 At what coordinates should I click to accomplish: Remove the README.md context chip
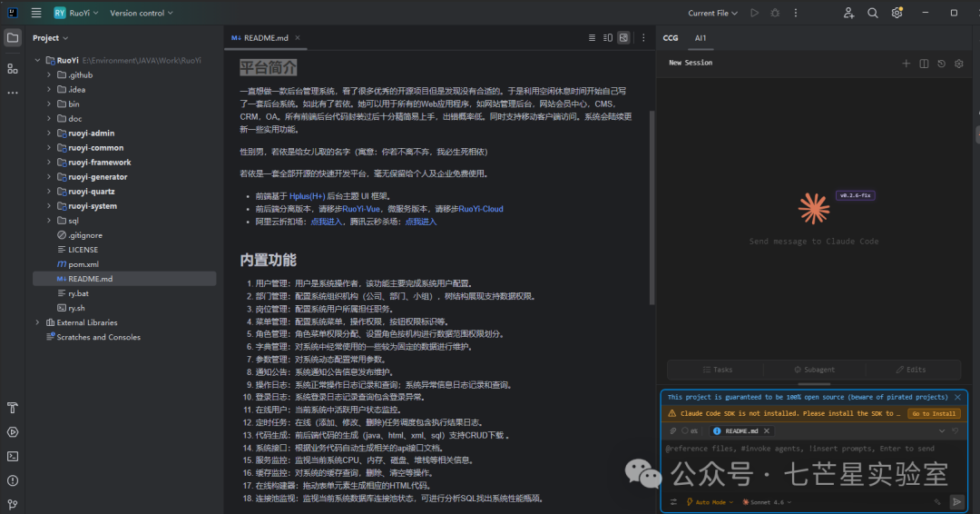[x=767, y=430]
